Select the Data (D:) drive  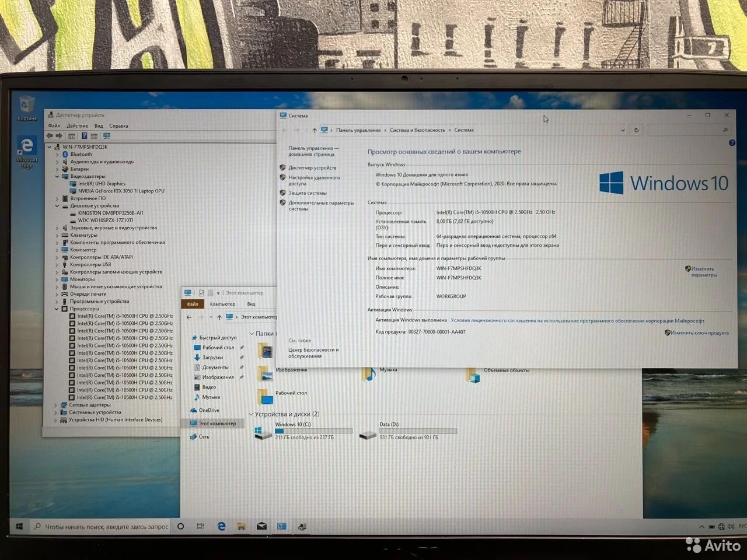coord(408,431)
